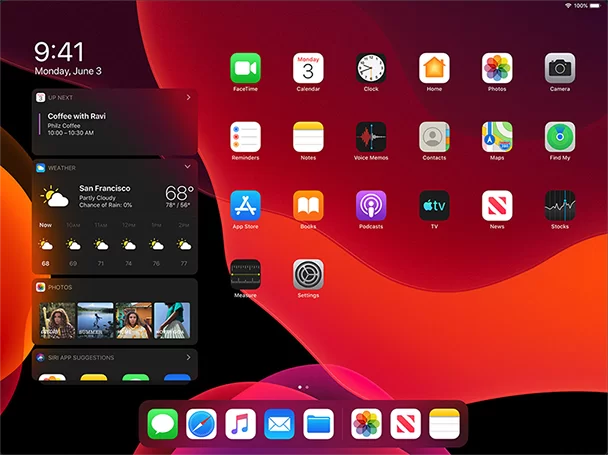
Task: Open Messages from the dock
Action: [x=162, y=424]
